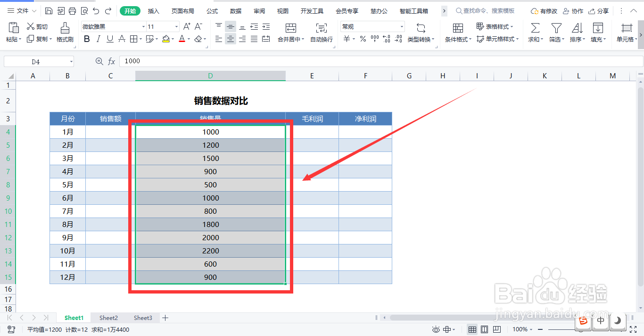
Task: Apply thousands separator number format
Action: (374, 39)
